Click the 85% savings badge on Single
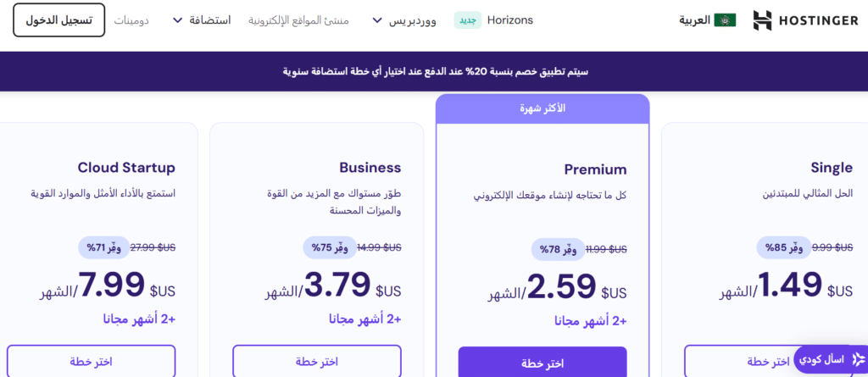Viewport: 868px width, 377px height. coord(783,247)
